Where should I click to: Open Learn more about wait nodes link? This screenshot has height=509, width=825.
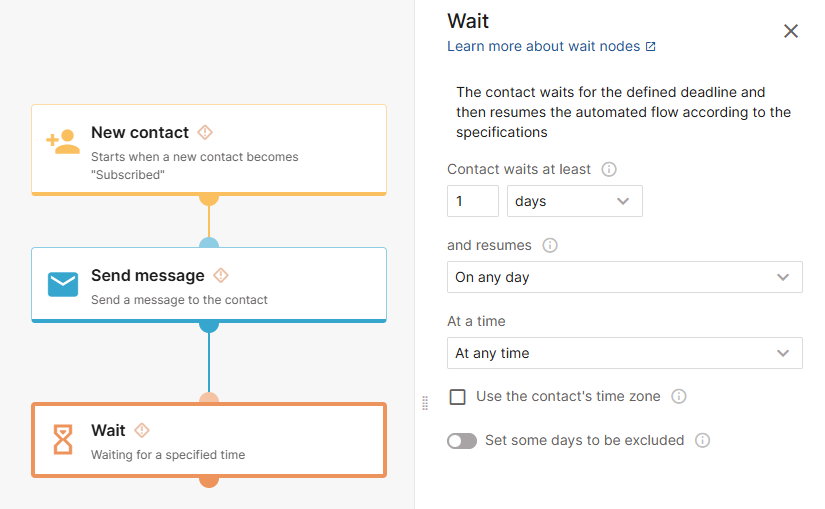(x=551, y=46)
